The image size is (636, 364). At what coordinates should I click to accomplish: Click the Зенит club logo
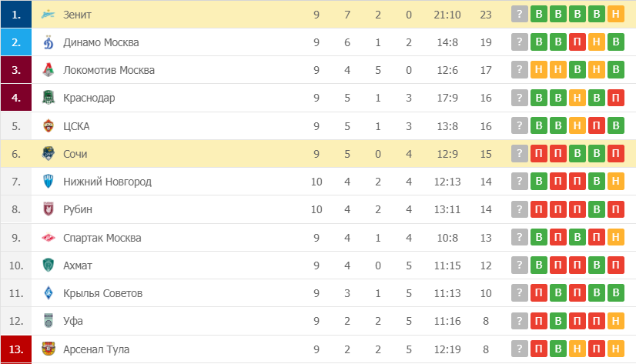point(49,15)
